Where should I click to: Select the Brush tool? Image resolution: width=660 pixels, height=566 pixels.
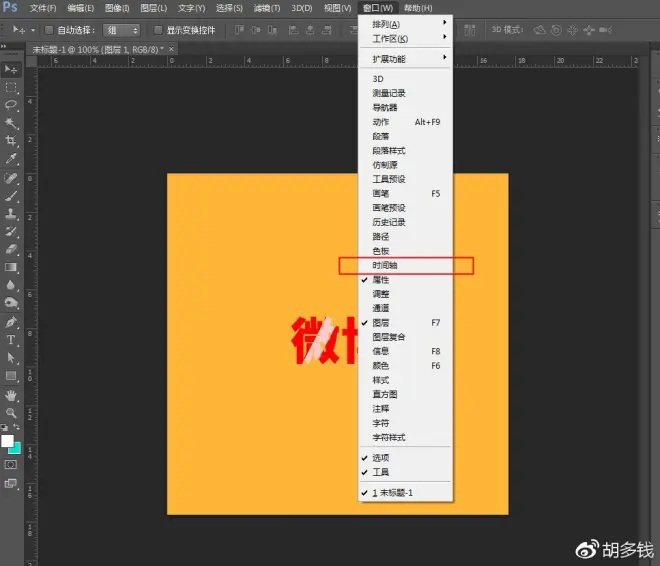(x=11, y=196)
